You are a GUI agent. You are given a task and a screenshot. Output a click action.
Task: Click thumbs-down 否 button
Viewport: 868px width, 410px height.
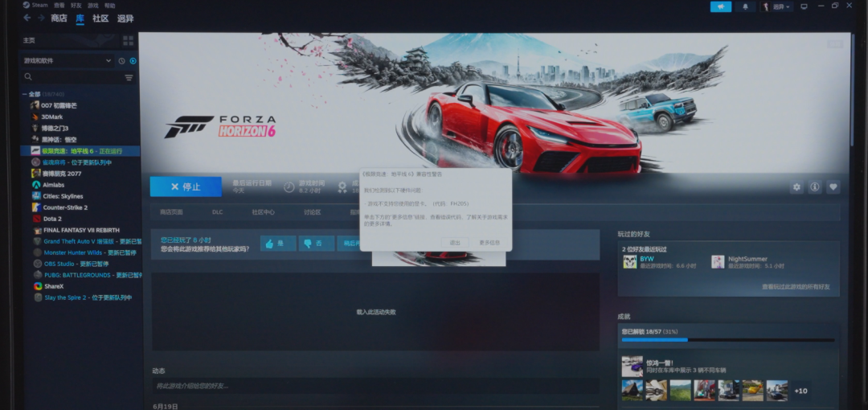(x=317, y=244)
